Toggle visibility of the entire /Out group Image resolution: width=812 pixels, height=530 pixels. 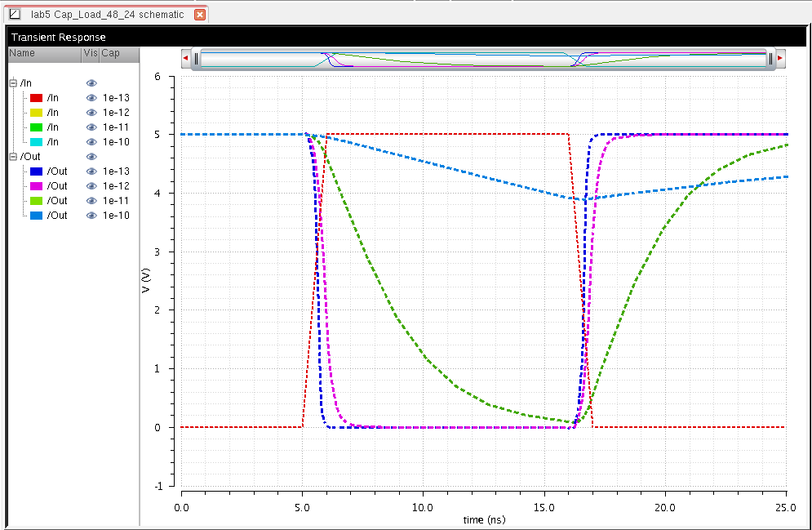click(91, 157)
